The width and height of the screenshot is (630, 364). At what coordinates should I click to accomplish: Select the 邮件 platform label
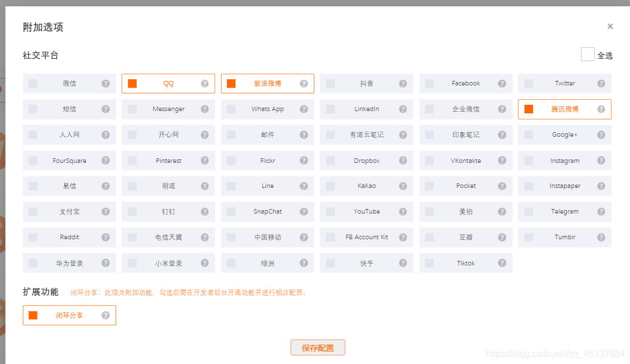point(268,134)
